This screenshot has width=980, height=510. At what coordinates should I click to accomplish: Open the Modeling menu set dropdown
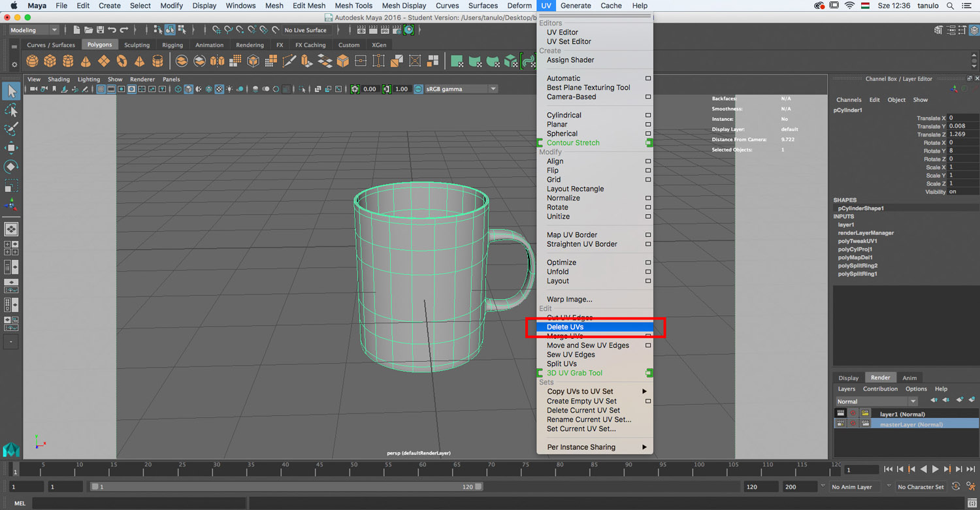34,30
